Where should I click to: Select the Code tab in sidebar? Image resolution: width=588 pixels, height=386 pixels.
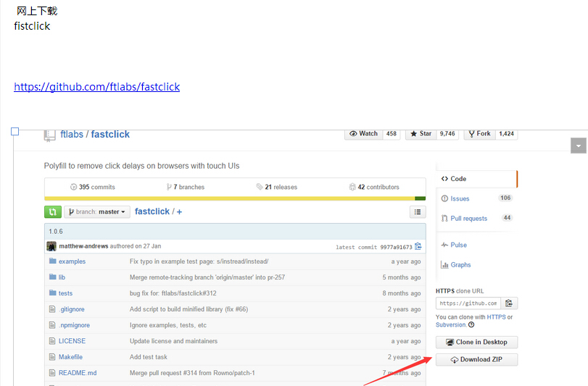click(476, 179)
